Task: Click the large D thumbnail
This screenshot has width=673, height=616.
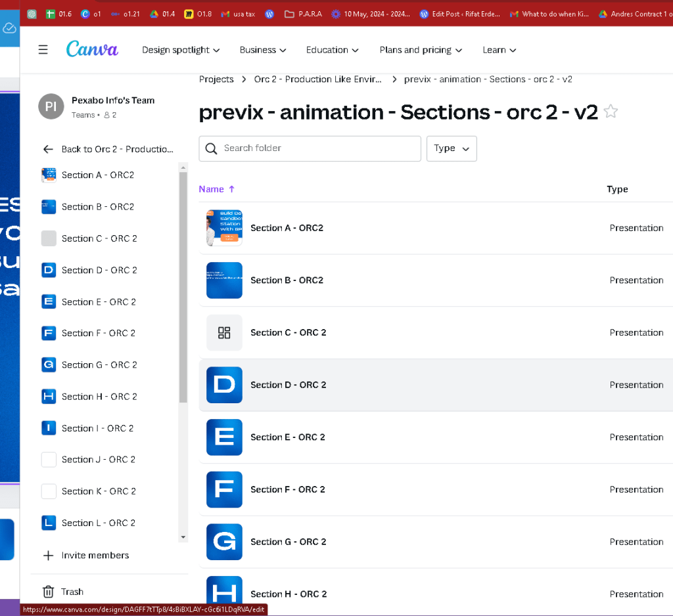Action: point(224,385)
